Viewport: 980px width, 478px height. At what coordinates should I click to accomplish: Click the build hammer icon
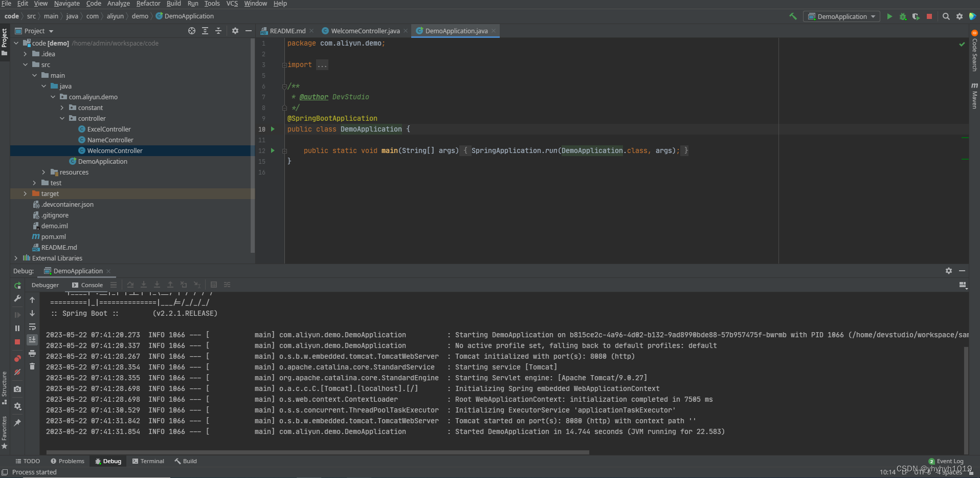coord(792,16)
